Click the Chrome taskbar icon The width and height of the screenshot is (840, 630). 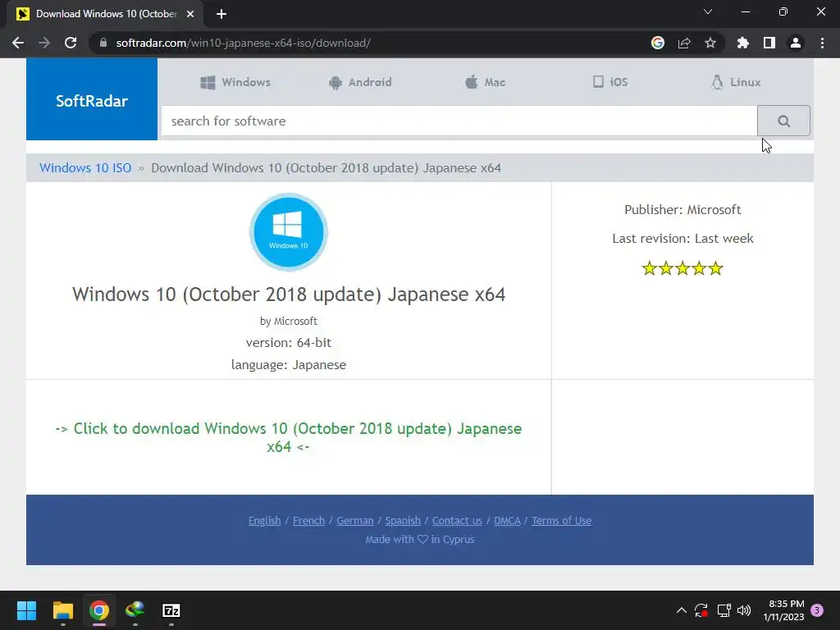coord(99,610)
